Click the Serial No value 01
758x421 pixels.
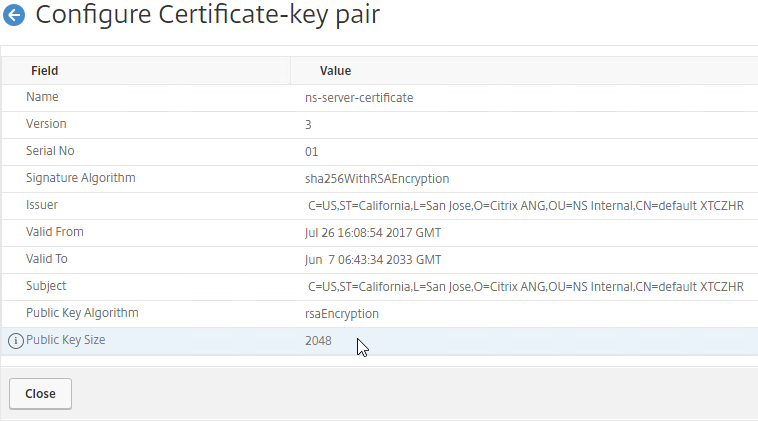311,152
